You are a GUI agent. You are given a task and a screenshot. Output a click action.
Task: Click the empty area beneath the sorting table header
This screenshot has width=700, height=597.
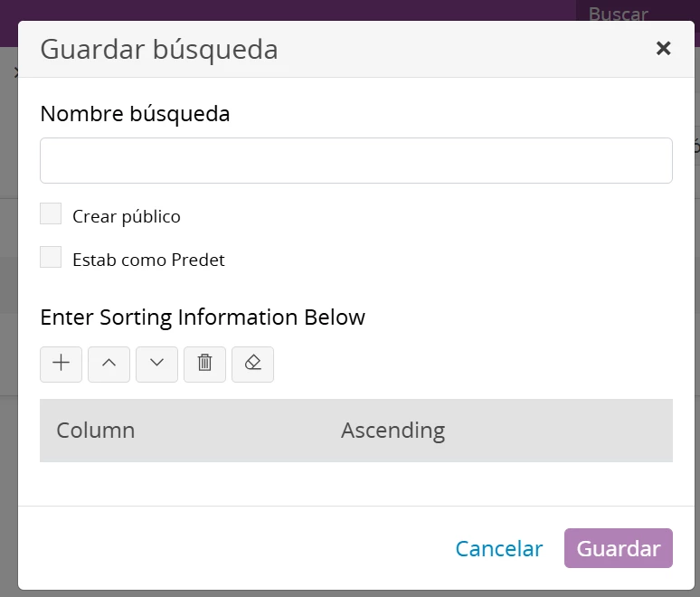[356, 483]
